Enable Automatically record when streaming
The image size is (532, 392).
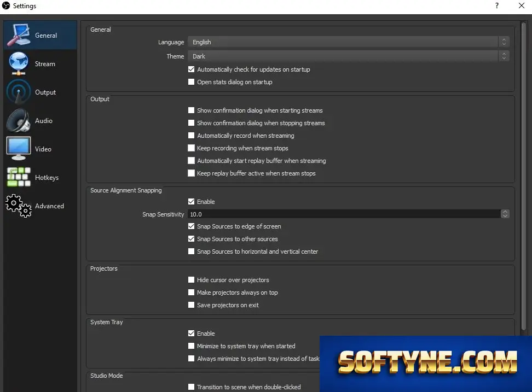click(x=192, y=136)
